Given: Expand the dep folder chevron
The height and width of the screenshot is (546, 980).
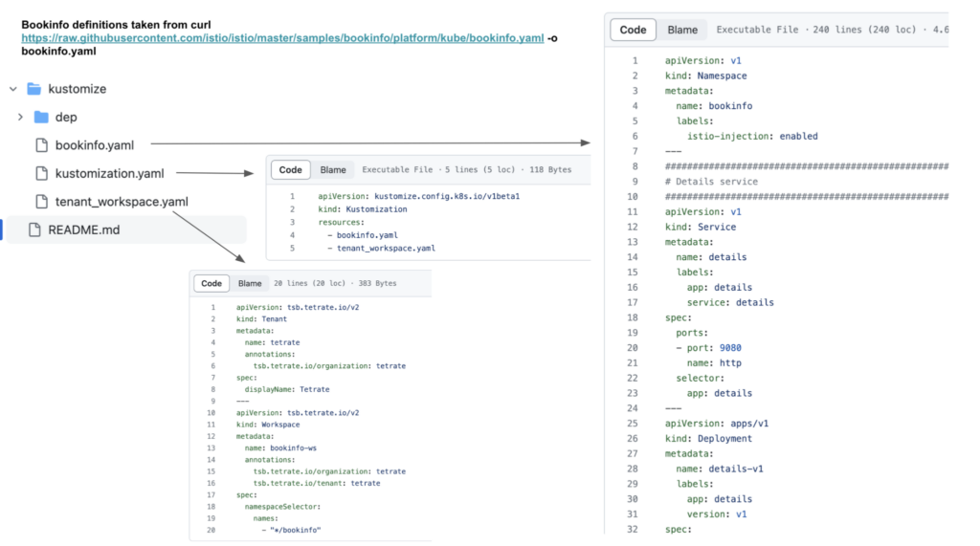Looking at the screenshot, I should point(20,117).
